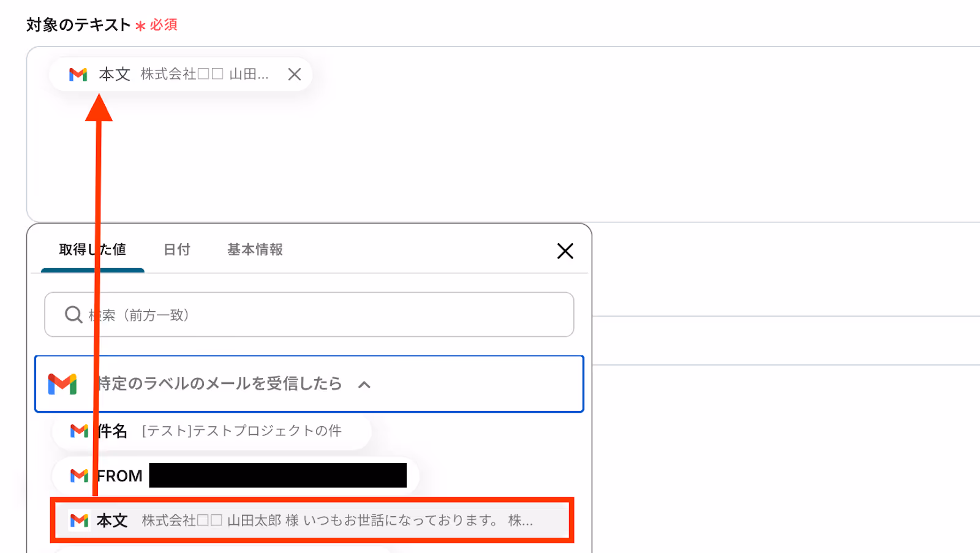The image size is (980, 553).
Task: Select the FROM value item
Action: (236, 475)
